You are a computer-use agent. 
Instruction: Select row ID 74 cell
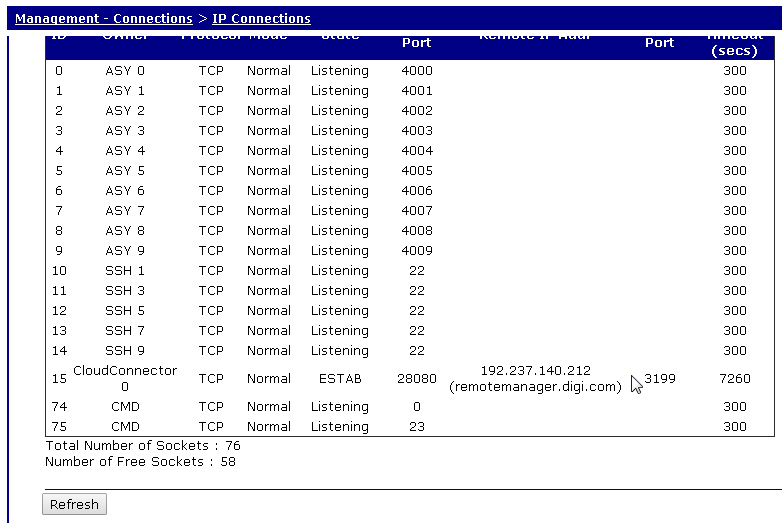[59, 407]
